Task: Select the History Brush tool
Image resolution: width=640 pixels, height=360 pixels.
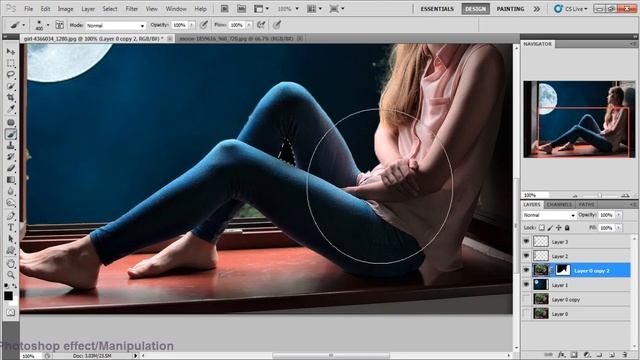Action: pos(11,157)
